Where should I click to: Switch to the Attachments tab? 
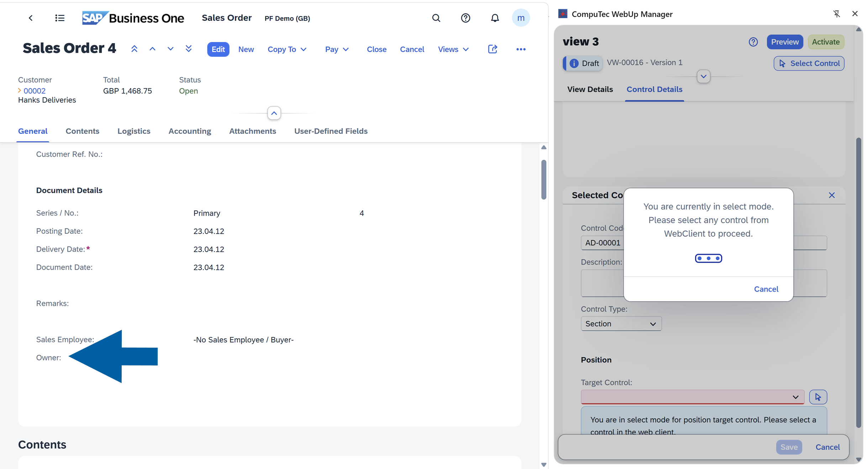pyautogui.click(x=252, y=131)
